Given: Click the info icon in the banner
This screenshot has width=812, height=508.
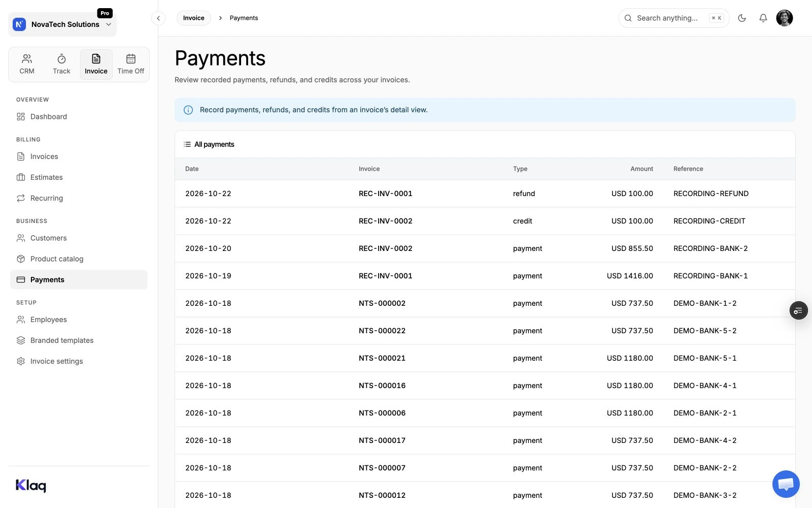Looking at the screenshot, I should (188, 110).
